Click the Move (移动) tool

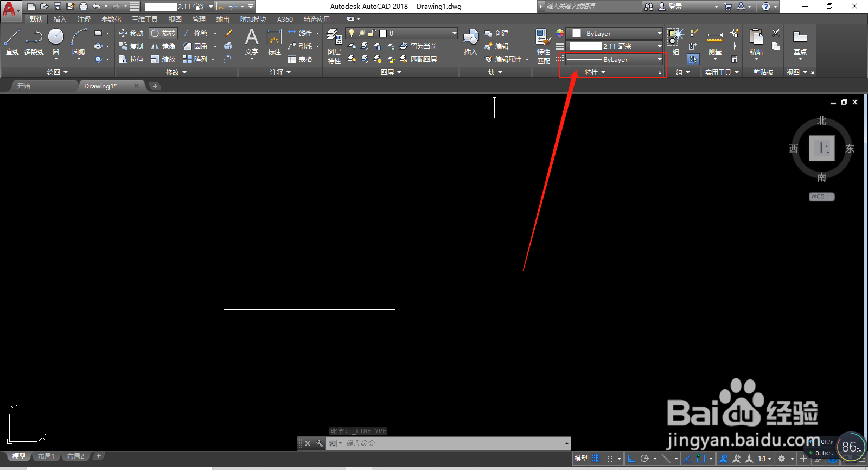(x=131, y=33)
